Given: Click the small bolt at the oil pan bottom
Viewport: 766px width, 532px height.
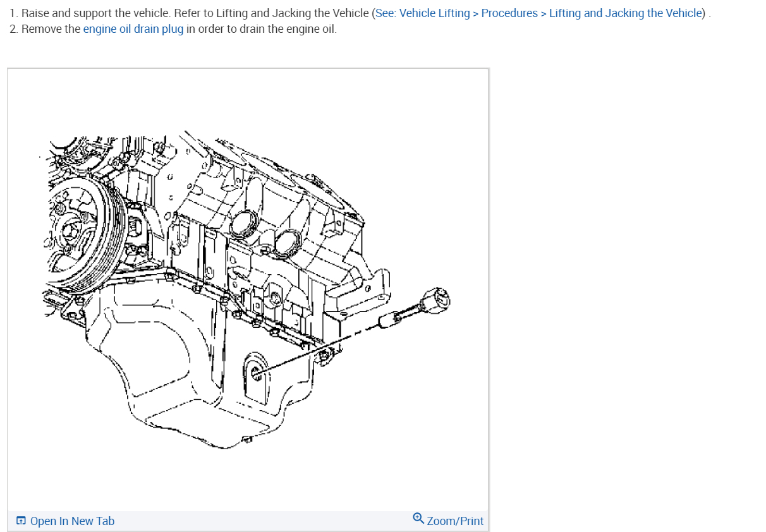Looking at the screenshot, I should pos(248,438).
